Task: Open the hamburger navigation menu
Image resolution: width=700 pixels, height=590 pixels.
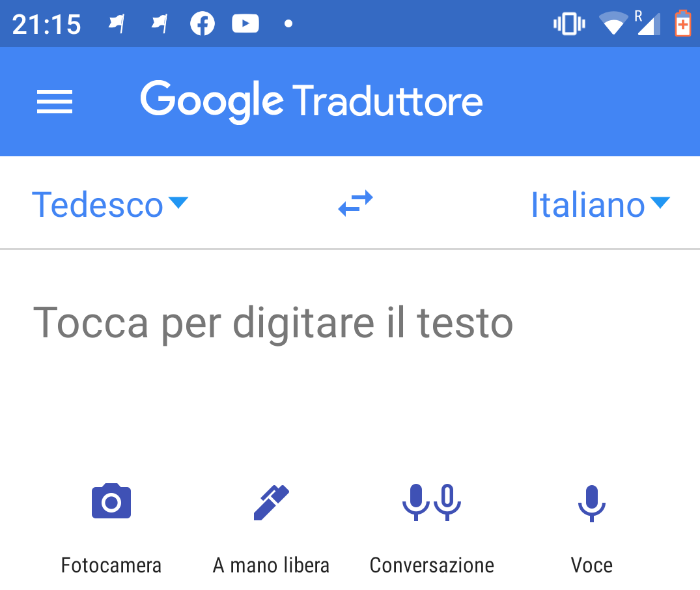Action: pos(55,102)
